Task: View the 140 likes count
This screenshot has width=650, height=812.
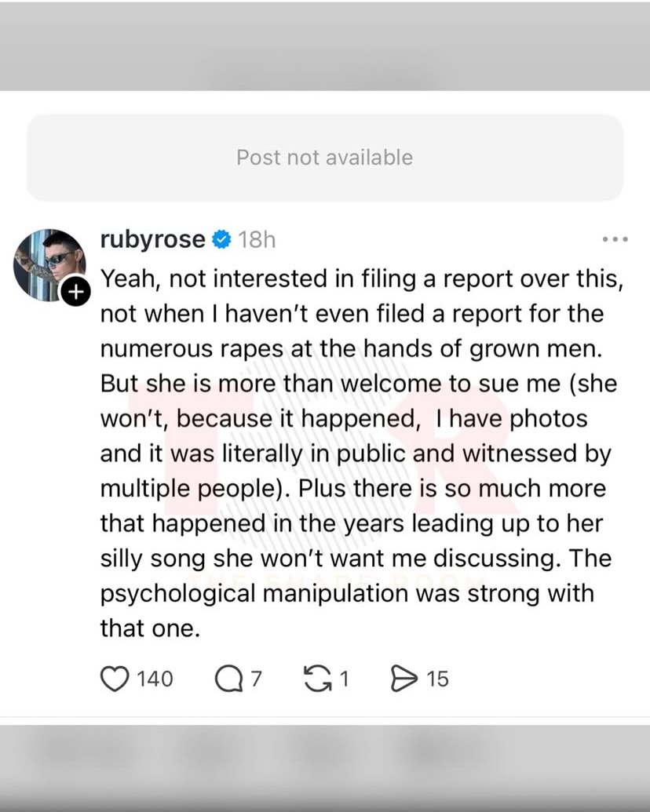Action: pos(155,679)
